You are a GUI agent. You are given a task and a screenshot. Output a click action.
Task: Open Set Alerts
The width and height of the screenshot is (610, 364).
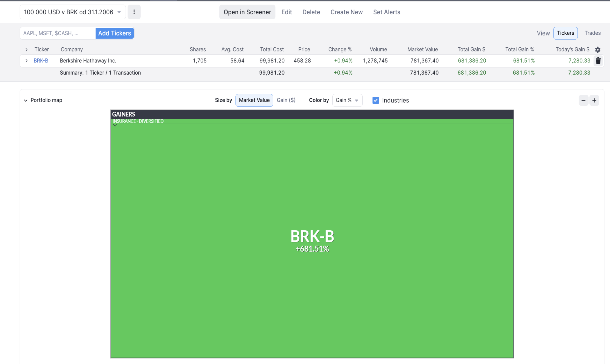coord(386,12)
